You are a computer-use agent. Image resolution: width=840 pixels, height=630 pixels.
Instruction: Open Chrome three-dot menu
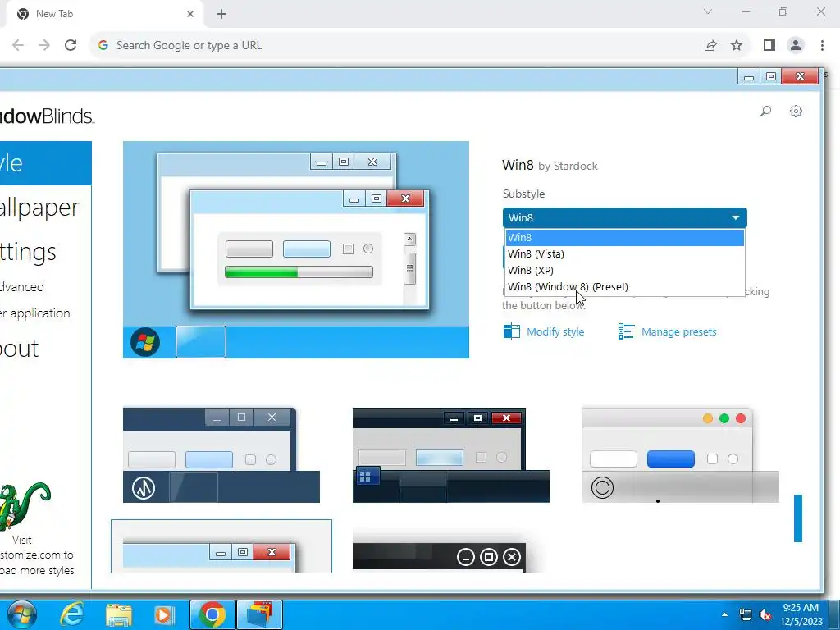point(822,45)
